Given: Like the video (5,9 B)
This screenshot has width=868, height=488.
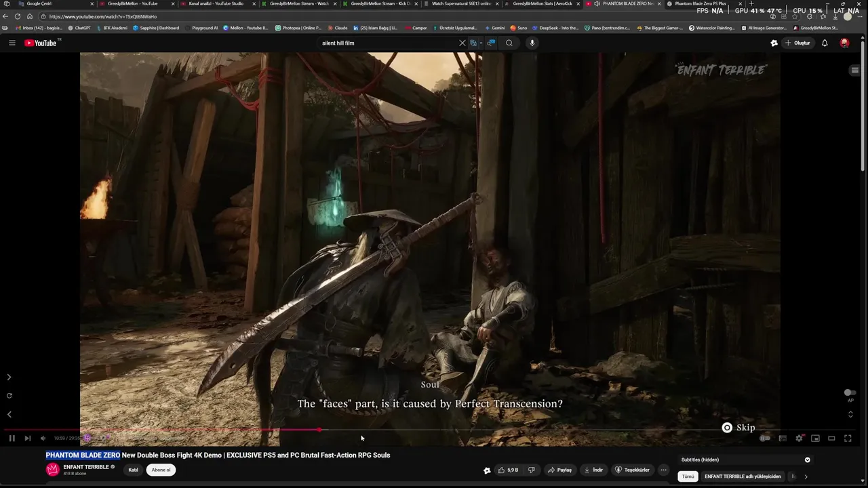Looking at the screenshot, I should [x=509, y=470].
